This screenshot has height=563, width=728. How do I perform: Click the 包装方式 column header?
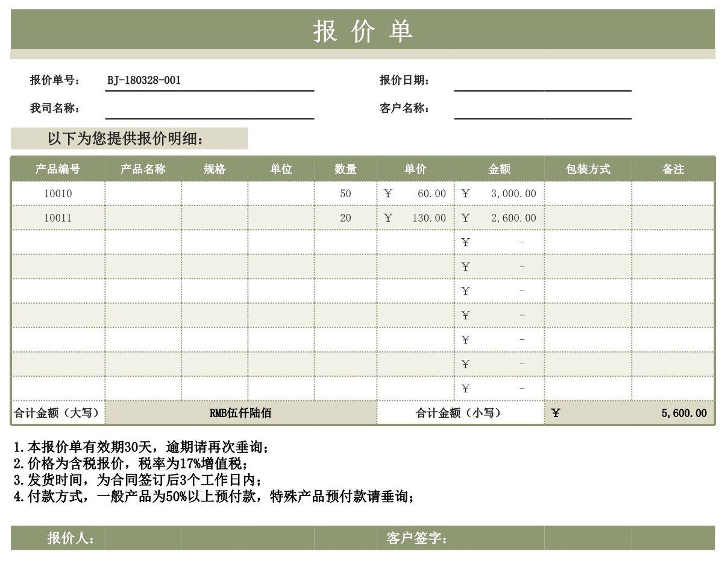588,169
